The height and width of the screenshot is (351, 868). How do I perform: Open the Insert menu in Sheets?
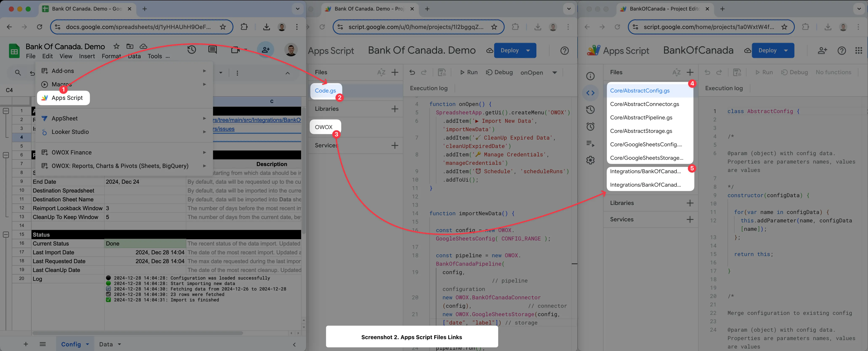[87, 56]
